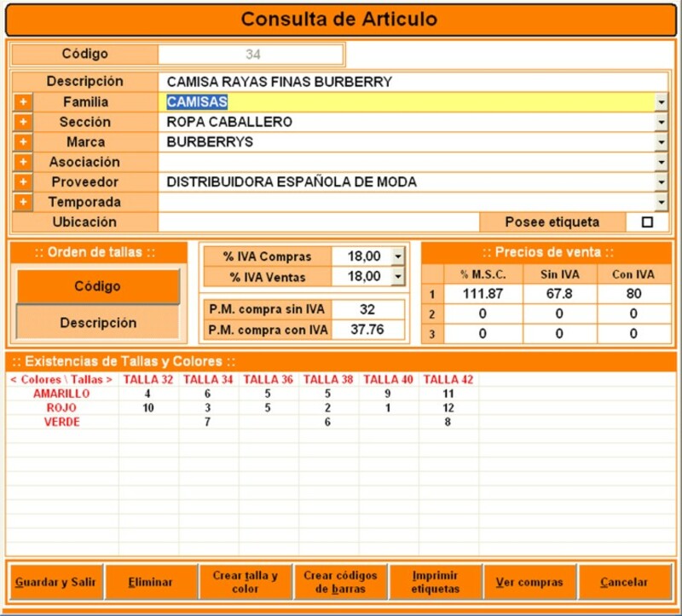Viewport: 682px width, 616px height.
Task: Expand the % IVA Ventas dropdown
Action: [x=396, y=277]
